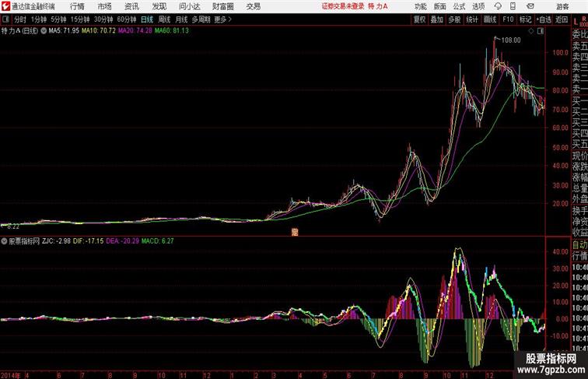Click the 自动 label in side panel
The image size is (588, 379).
coord(579,244)
